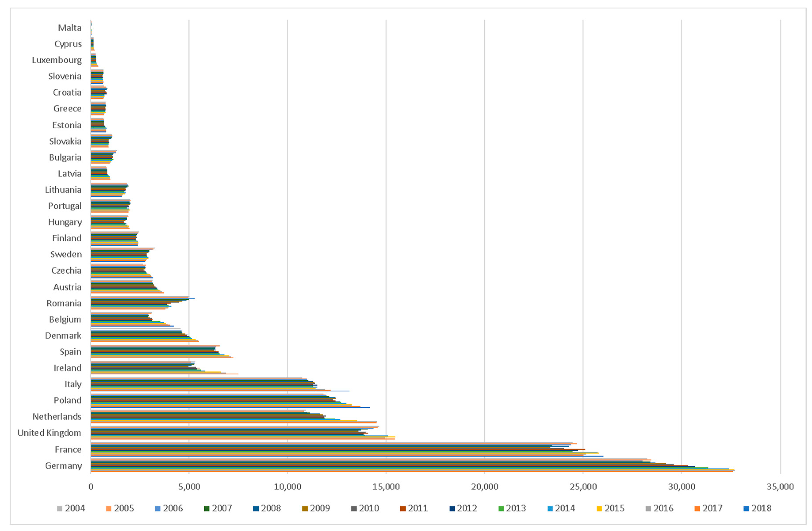Select the Luxembourg category label
This screenshot has height=531, width=812.
(57, 60)
